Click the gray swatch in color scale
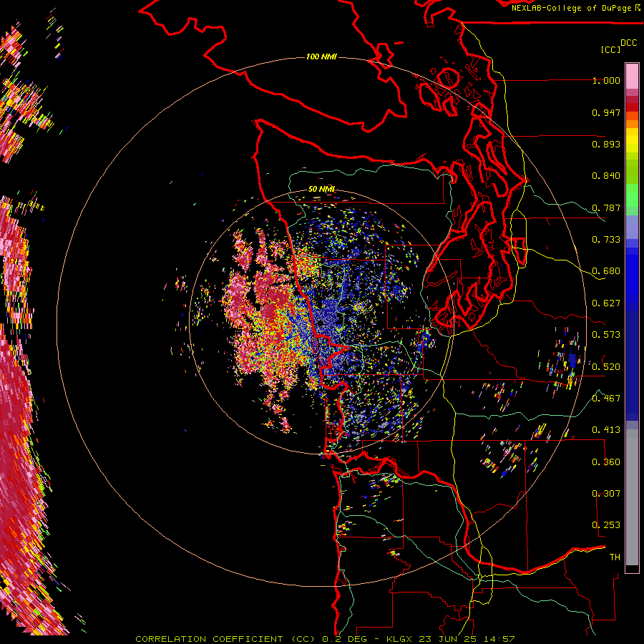 632,497
